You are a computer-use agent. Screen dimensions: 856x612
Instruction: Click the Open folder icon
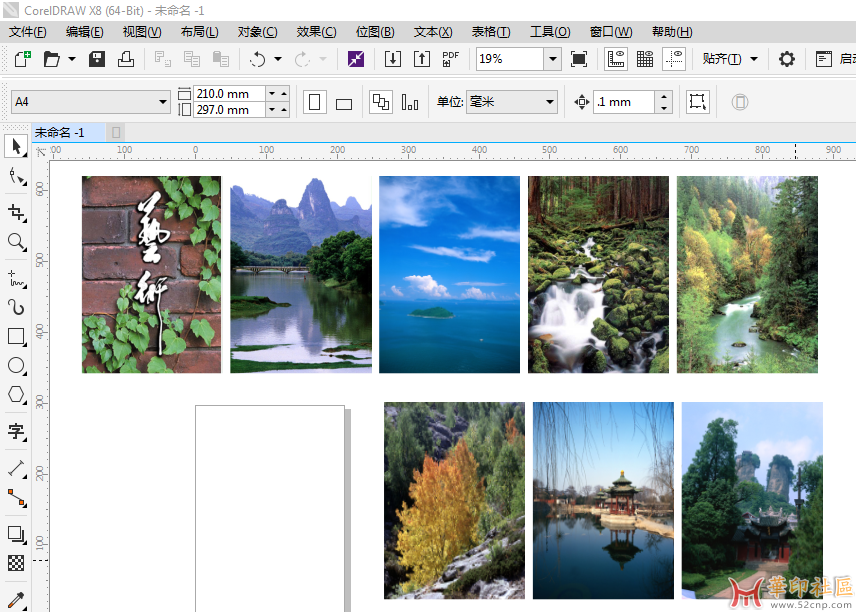(x=51, y=58)
